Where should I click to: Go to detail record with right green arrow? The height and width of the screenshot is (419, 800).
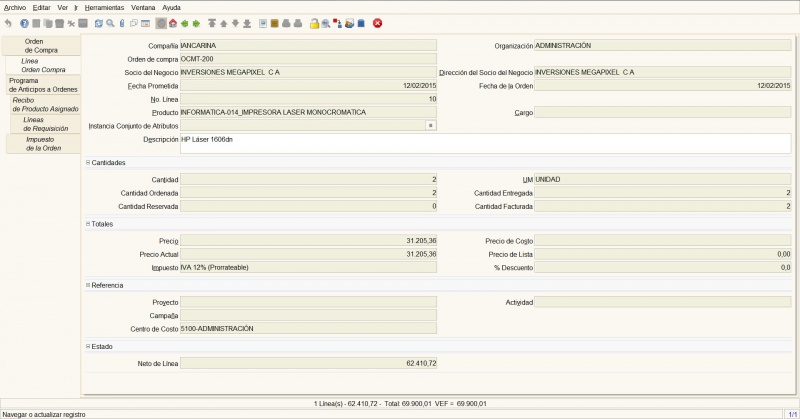[196, 23]
